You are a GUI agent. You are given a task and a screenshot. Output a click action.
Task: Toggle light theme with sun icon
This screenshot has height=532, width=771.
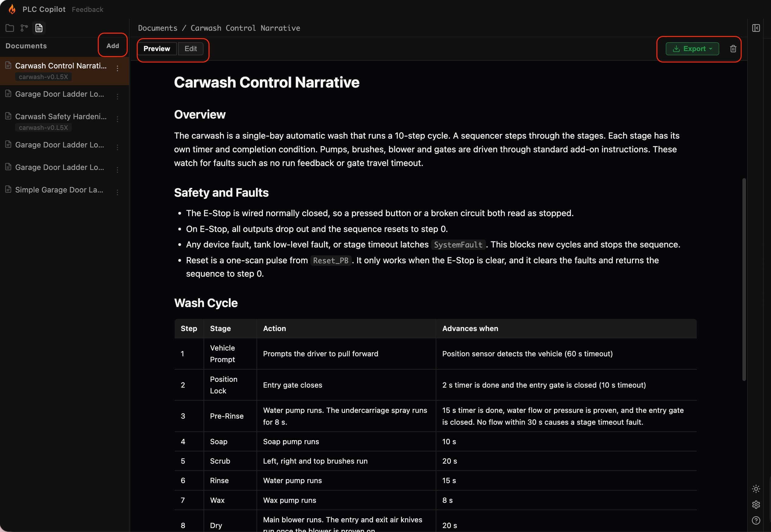coord(756,489)
